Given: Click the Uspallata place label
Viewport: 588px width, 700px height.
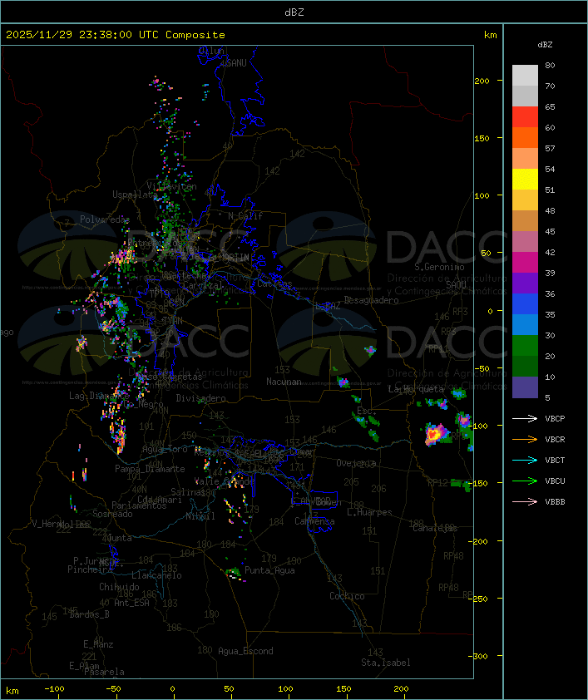Looking at the screenshot, I should pos(135,195).
